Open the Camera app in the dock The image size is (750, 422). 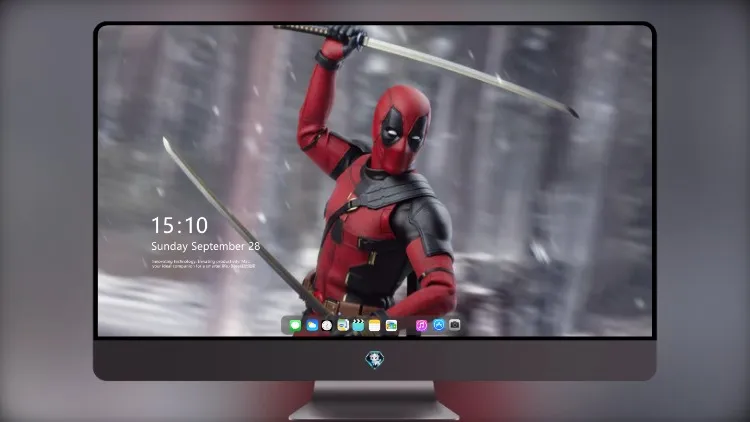pos(454,325)
